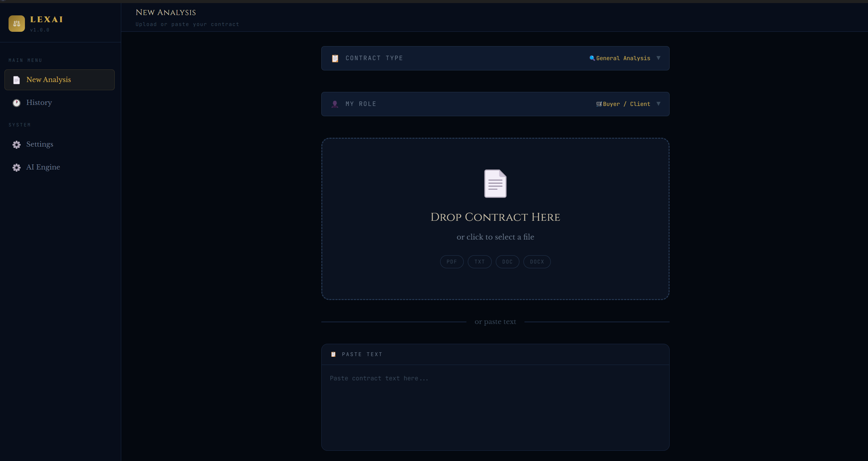Focus the Paste contract text area
The image size is (868, 461).
[495, 407]
